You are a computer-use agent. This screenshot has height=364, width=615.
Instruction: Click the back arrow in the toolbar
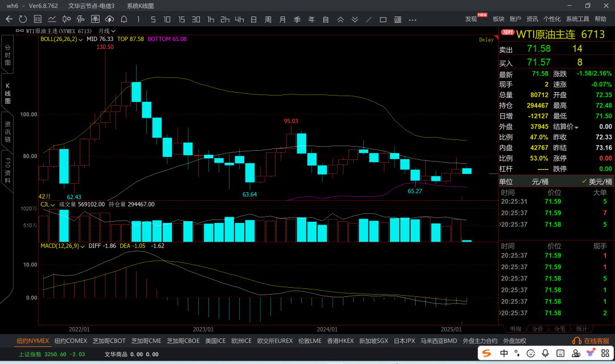point(9,19)
